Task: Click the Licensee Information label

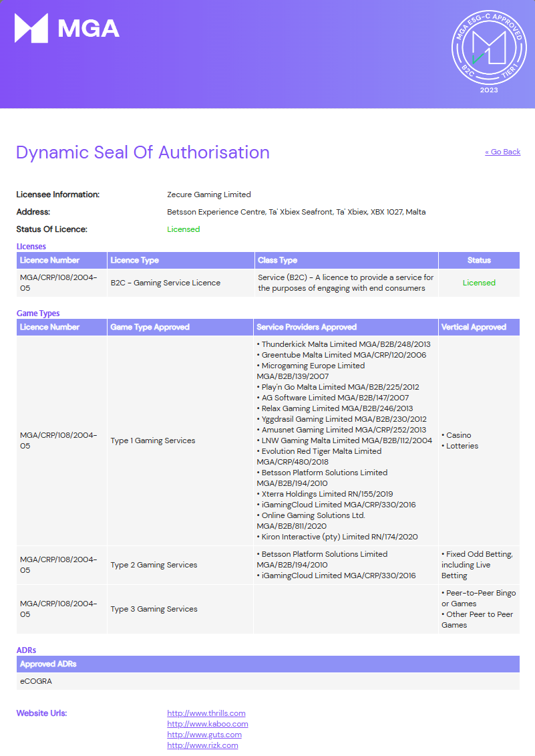Action: point(58,195)
